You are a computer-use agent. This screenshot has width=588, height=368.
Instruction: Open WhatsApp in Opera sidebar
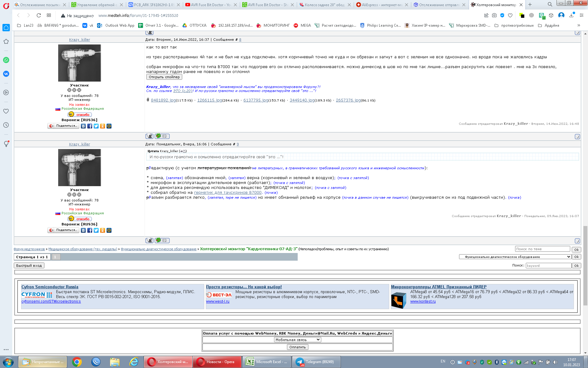coord(6,60)
